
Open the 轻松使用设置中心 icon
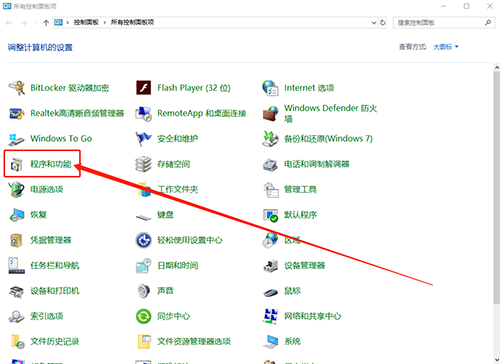(x=144, y=240)
